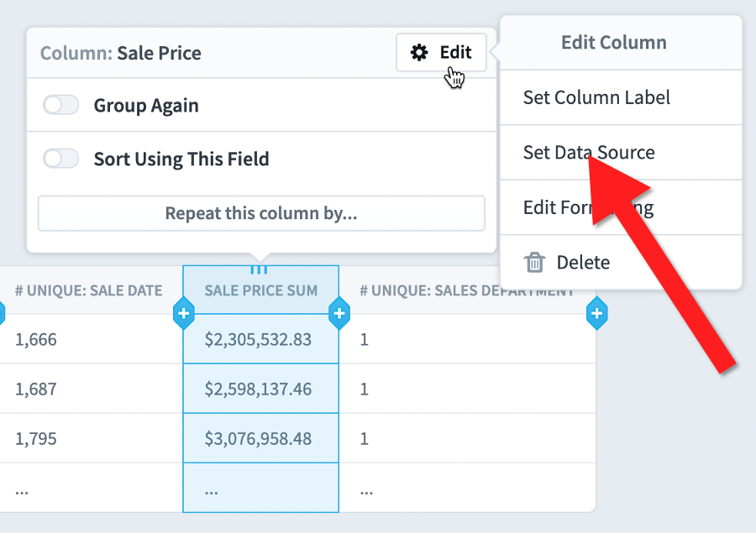756x533 pixels.
Task: Click the # Unique: Sale Date header
Action: (x=88, y=291)
